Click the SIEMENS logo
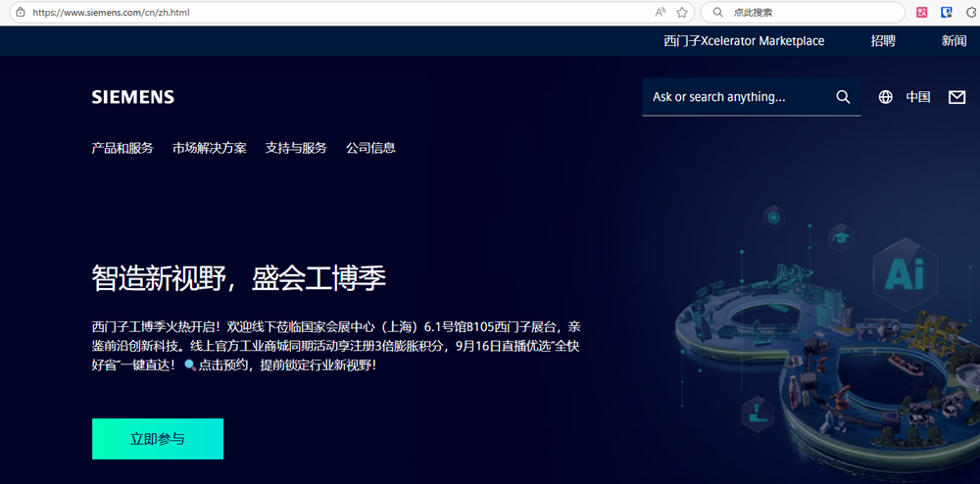Screen dimensions: 980x484 (x=132, y=97)
